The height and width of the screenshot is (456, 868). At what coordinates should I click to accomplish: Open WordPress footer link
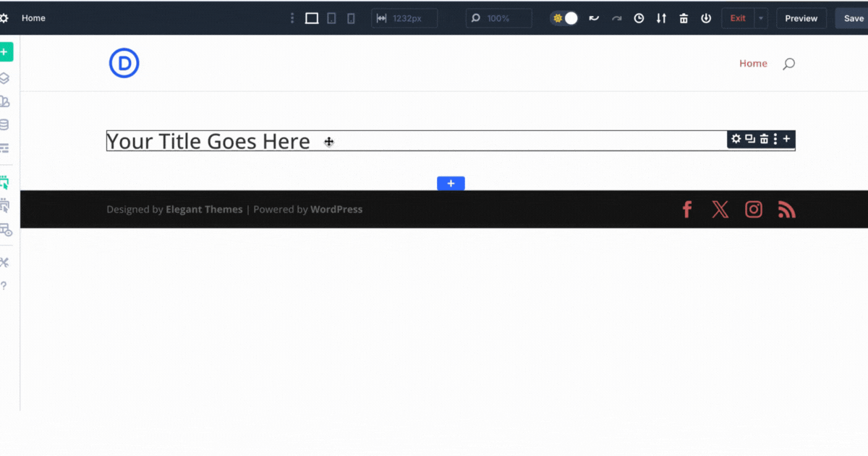point(336,209)
